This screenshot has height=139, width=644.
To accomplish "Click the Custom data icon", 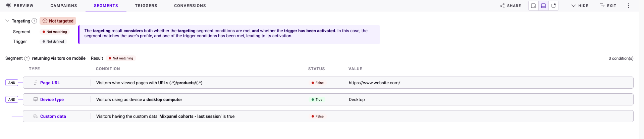I will (36, 116).
